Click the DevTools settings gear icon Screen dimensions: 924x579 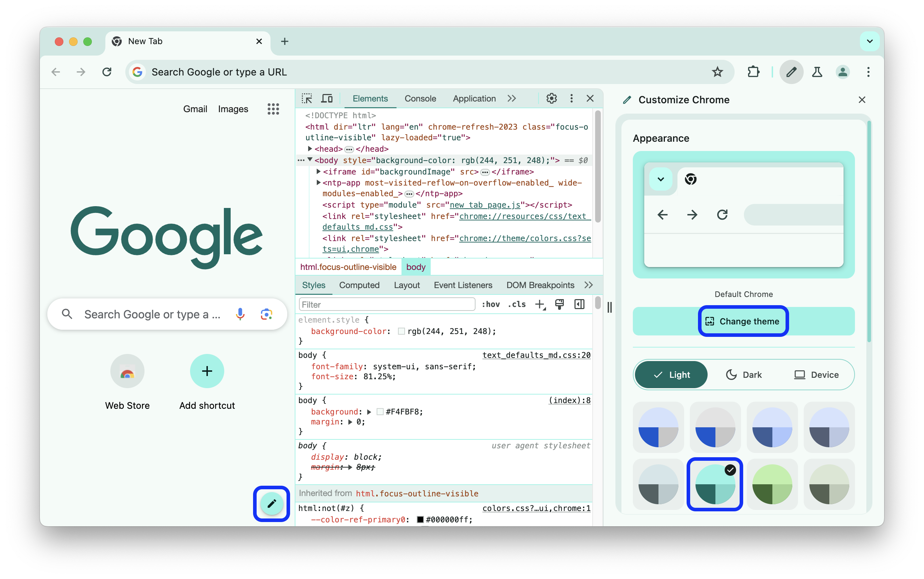(x=551, y=99)
